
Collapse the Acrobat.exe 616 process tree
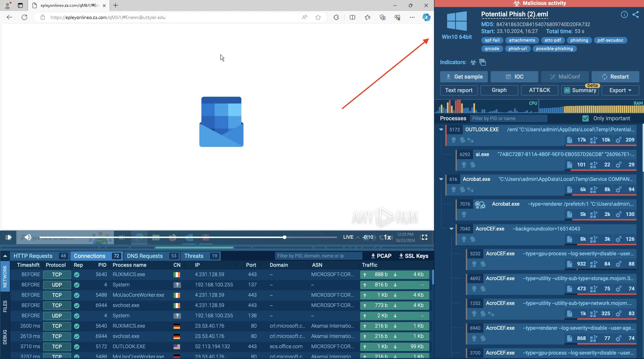[441, 179]
